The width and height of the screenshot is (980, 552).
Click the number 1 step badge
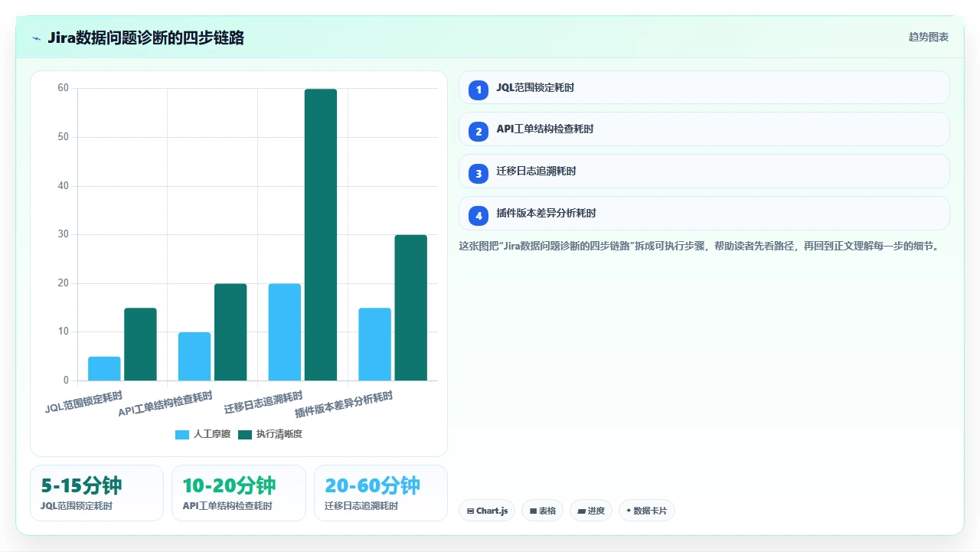479,90
